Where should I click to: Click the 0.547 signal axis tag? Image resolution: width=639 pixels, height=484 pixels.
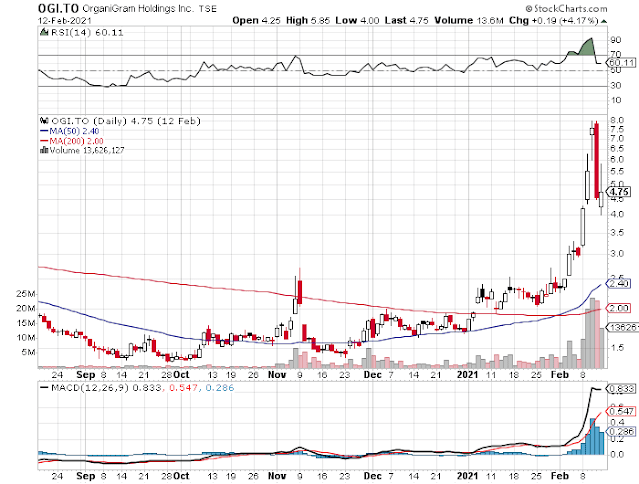coord(621,411)
